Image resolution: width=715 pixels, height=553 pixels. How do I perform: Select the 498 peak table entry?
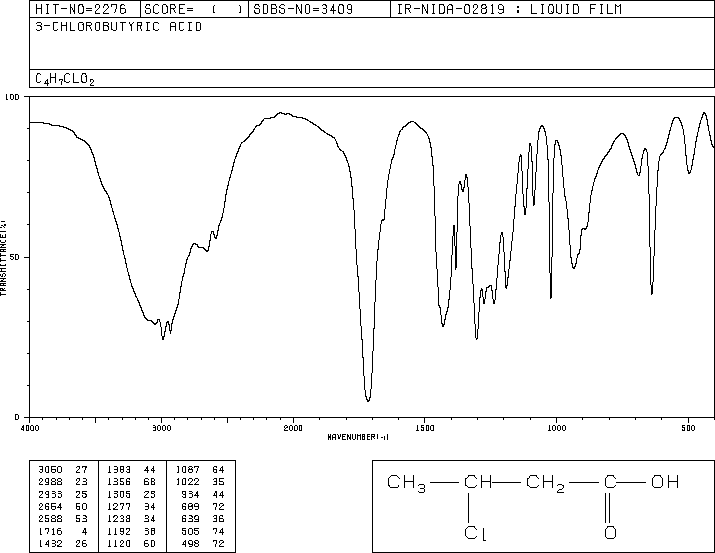[x=190, y=544]
